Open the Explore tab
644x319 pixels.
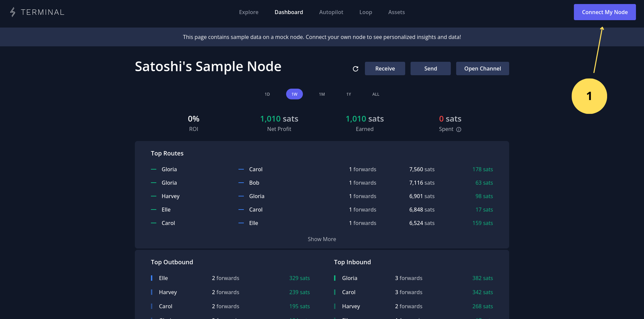click(249, 12)
